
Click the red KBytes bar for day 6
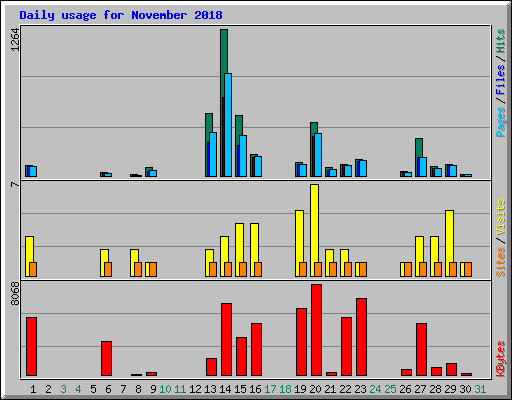tap(107, 358)
